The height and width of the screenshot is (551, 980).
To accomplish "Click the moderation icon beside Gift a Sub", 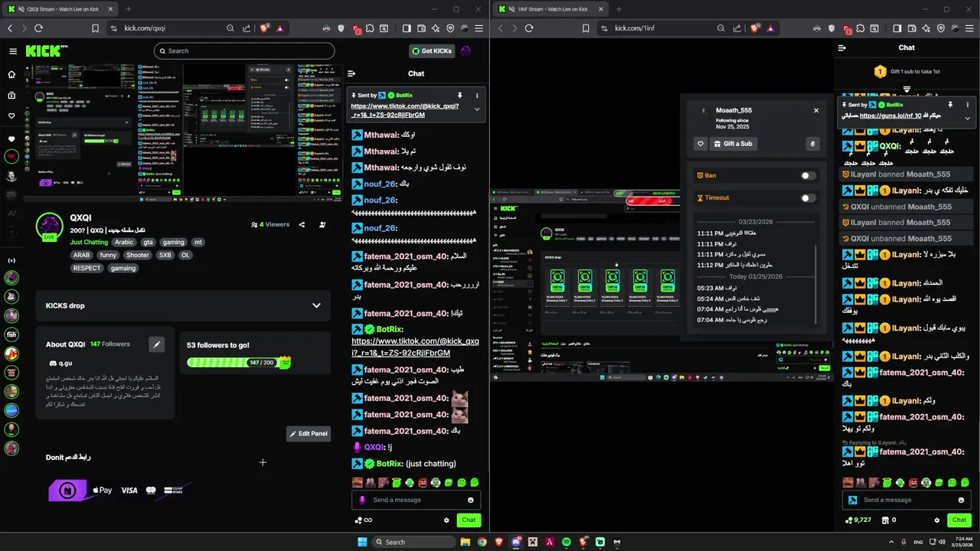I will (x=812, y=144).
